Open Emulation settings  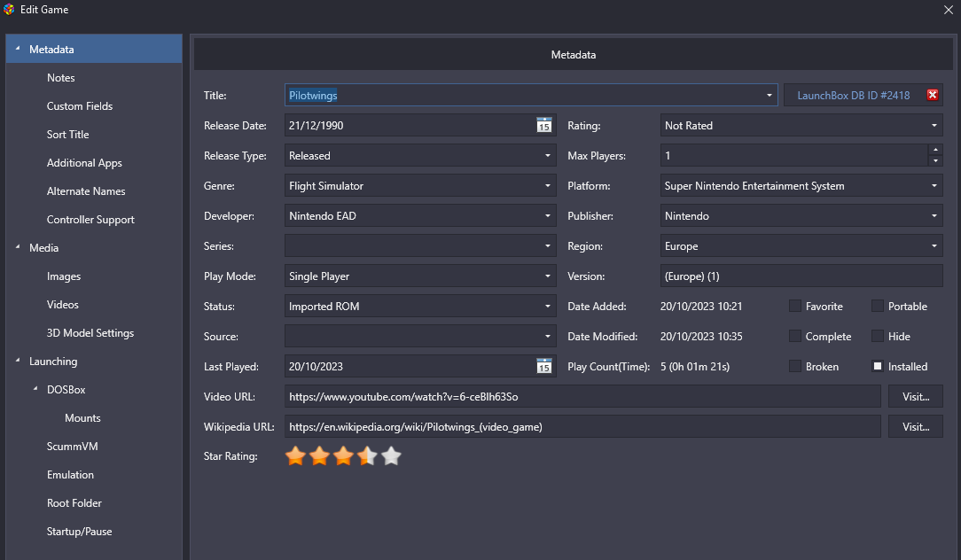pos(71,475)
